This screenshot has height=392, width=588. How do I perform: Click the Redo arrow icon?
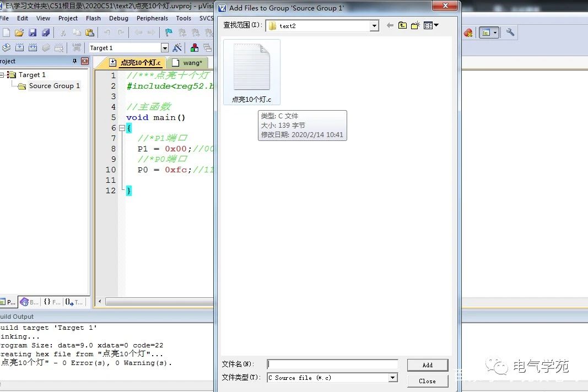tap(121, 32)
